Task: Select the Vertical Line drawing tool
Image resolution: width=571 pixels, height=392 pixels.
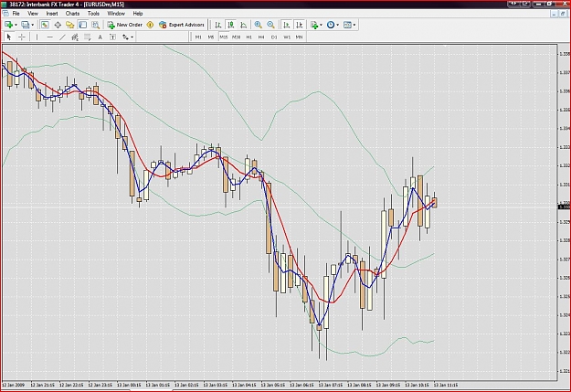Action: pos(37,37)
